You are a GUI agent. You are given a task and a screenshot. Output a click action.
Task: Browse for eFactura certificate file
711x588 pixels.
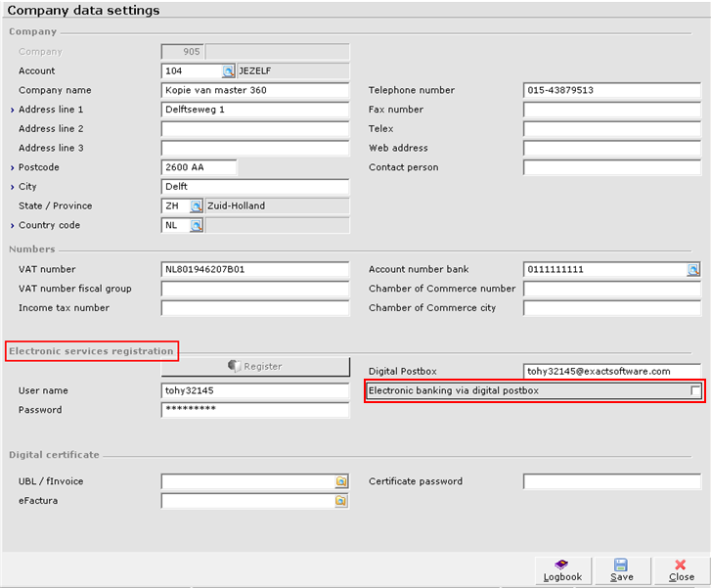(x=341, y=501)
